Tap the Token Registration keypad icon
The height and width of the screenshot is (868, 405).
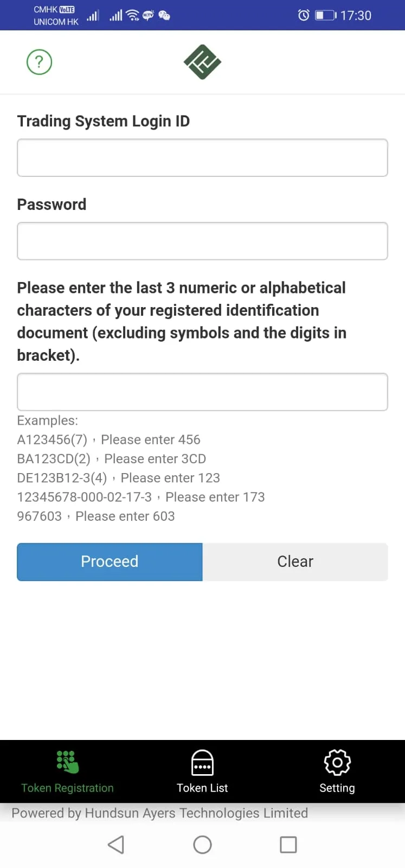coord(67,762)
